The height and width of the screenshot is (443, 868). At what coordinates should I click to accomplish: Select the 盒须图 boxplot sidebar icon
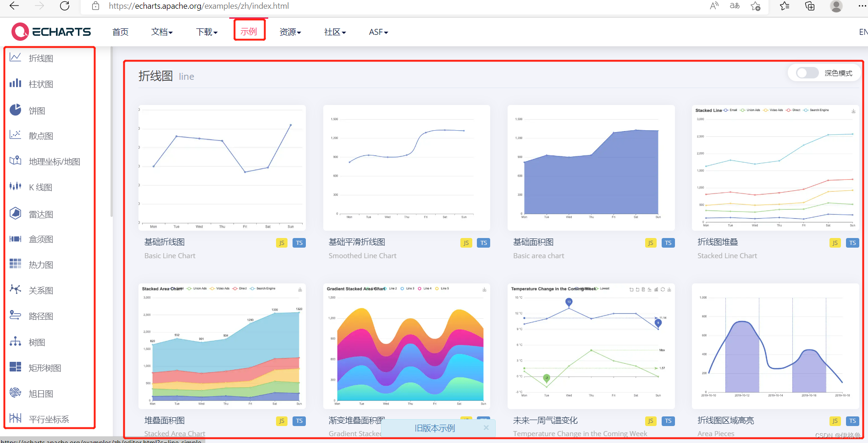pos(16,239)
